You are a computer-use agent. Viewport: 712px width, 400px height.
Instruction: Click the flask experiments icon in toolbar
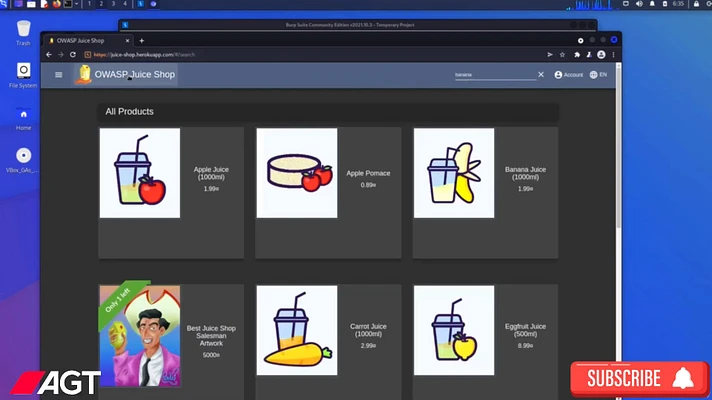pos(589,54)
